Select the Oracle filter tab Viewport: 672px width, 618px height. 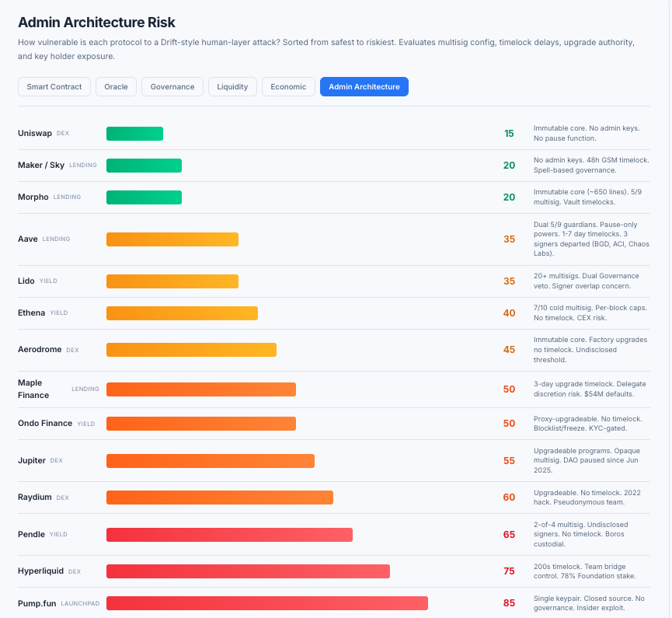tap(116, 86)
